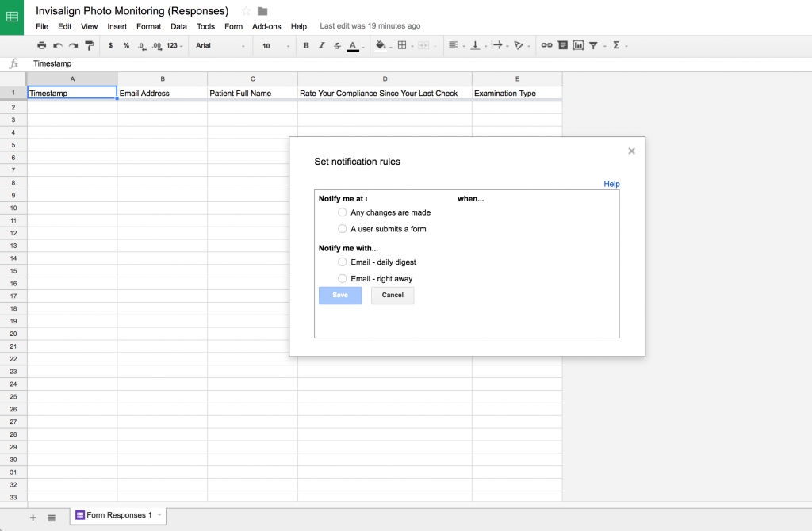Toggle italic formatting

tap(322, 45)
